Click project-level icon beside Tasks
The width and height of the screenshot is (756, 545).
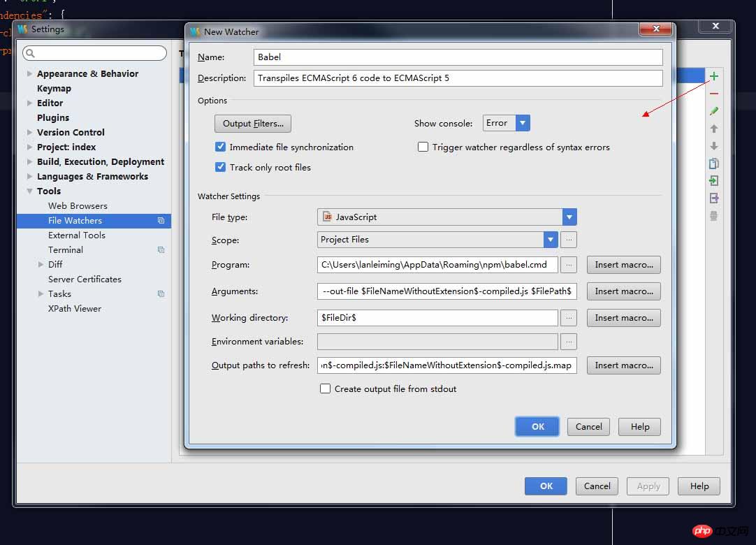[x=161, y=293]
